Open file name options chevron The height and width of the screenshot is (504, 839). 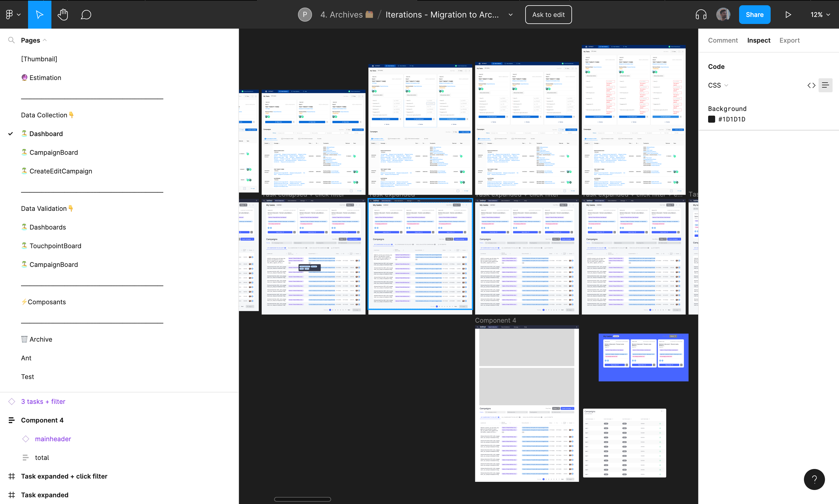click(510, 15)
